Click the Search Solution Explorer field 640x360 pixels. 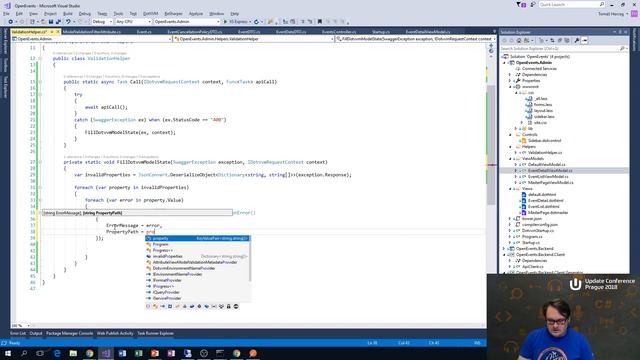(x=563, y=49)
